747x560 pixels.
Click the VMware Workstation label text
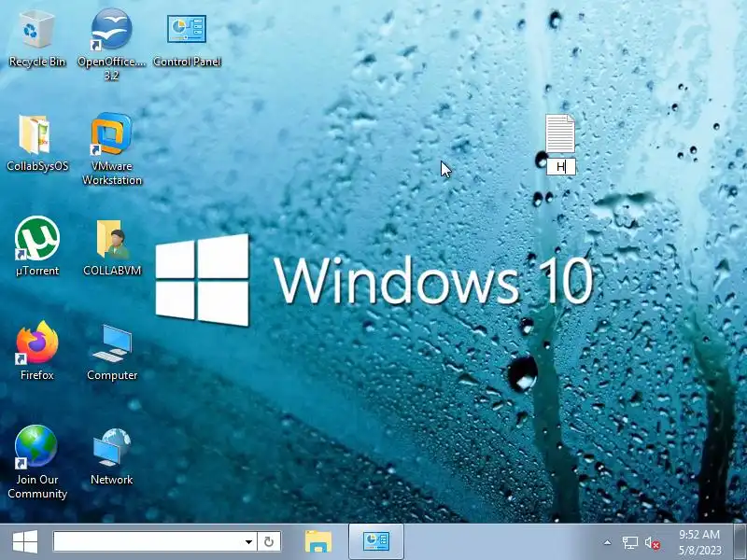[x=112, y=173]
